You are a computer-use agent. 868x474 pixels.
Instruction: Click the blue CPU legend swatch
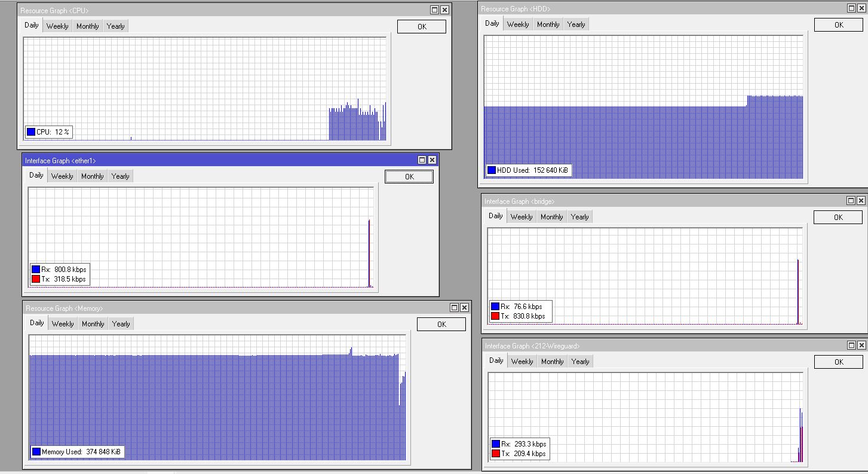coord(31,132)
